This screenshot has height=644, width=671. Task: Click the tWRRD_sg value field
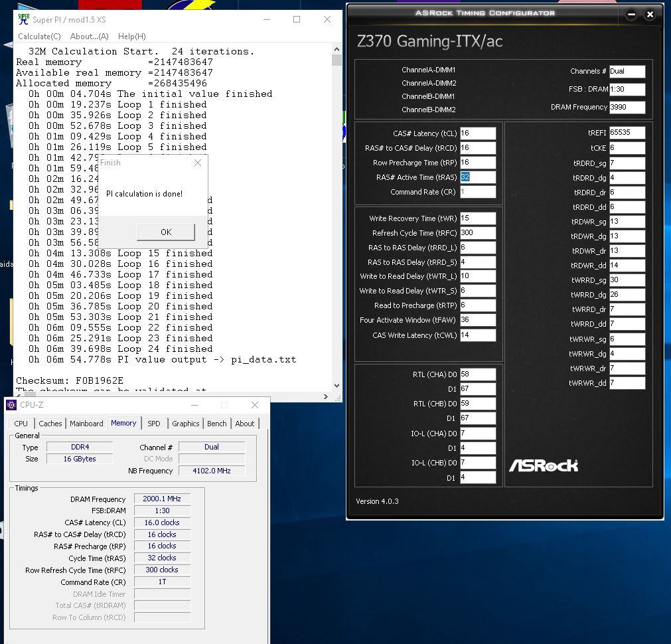pos(627,280)
